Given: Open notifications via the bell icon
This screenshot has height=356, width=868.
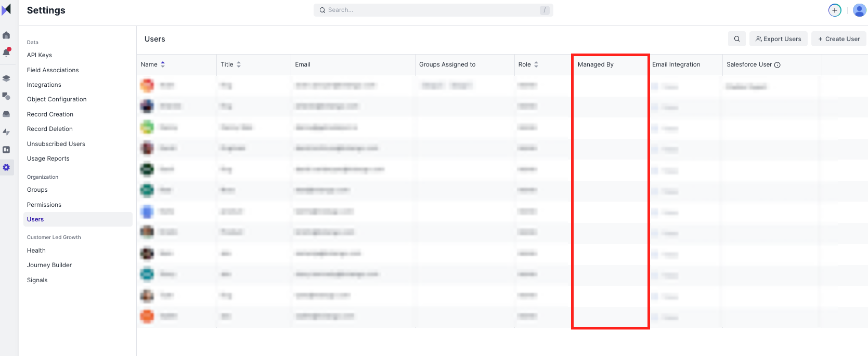Looking at the screenshot, I should 6,52.
